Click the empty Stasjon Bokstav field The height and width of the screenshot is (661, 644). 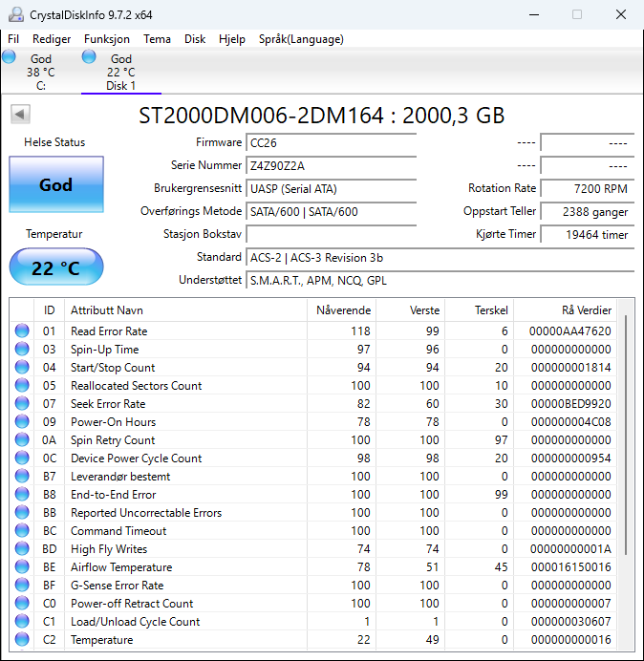point(331,234)
